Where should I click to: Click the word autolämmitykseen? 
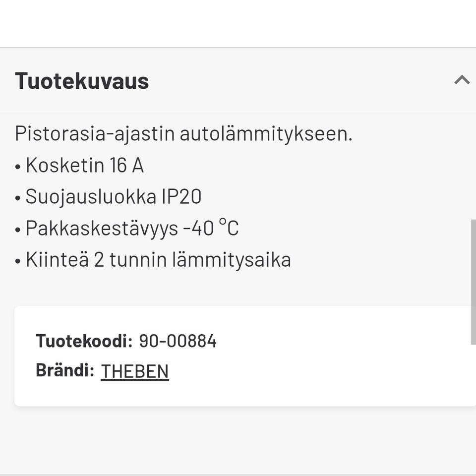click(x=266, y=134)
